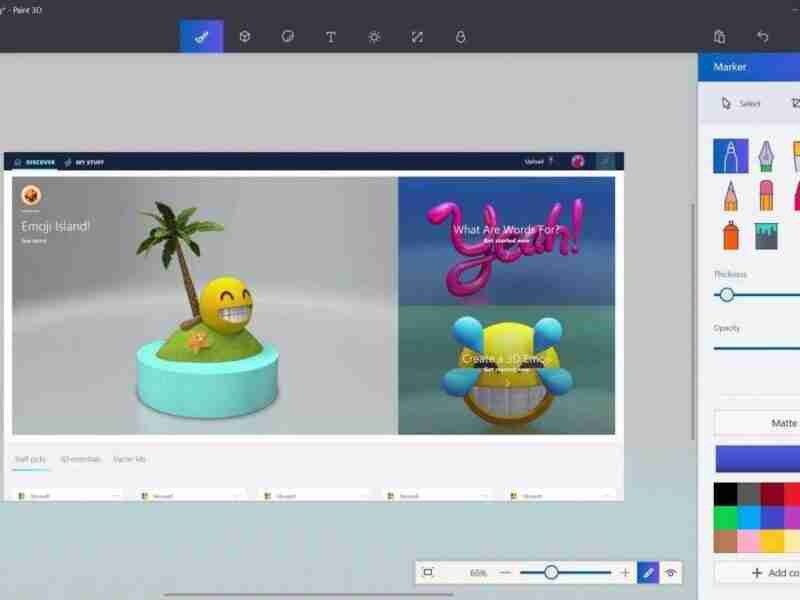The width and height of the screenshot is (800, 600).
Task: Open the Stickers tool
Action: coord(287,37)
